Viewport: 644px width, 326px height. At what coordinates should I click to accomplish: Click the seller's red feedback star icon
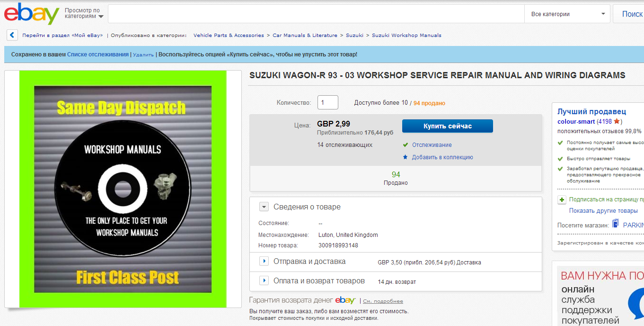tap(617, 122)
